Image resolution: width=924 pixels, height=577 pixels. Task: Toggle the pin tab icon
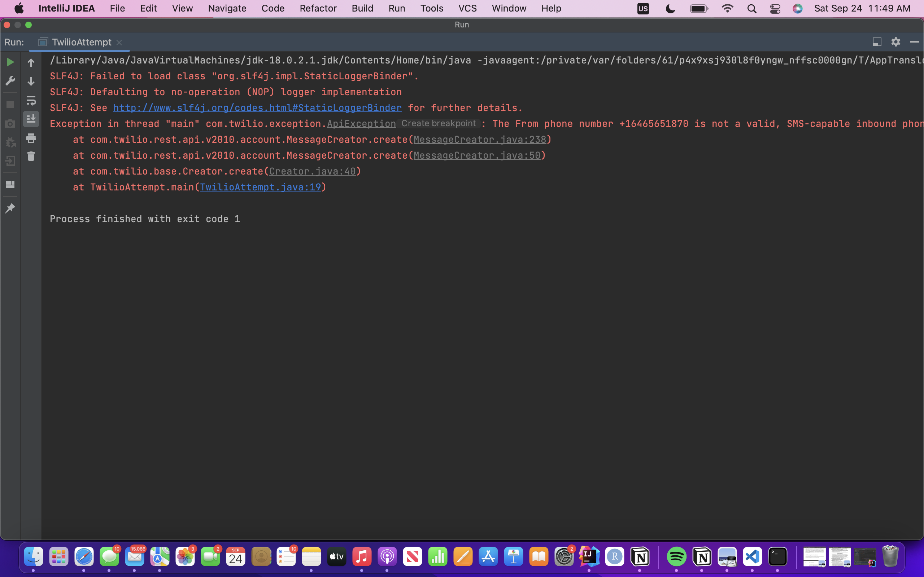pyautogui.click(x=10, y=208)
